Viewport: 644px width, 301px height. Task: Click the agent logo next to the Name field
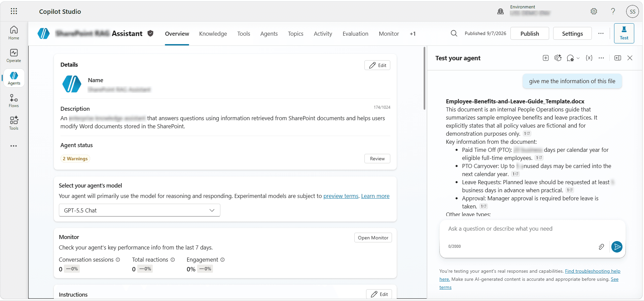point(72,84)
